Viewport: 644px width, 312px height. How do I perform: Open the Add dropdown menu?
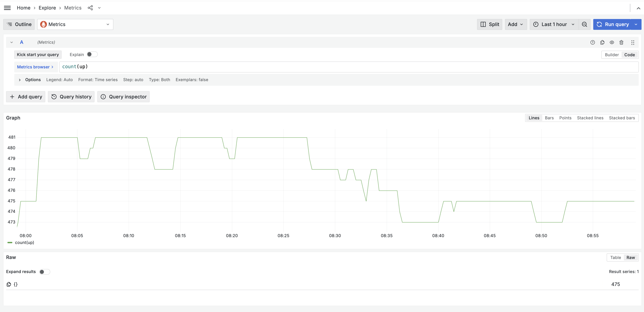[516, 24]
